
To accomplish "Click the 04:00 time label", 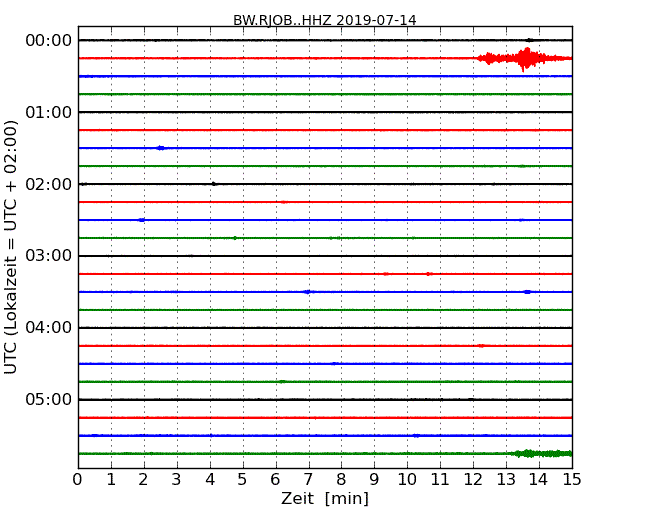I will (49, 328).
